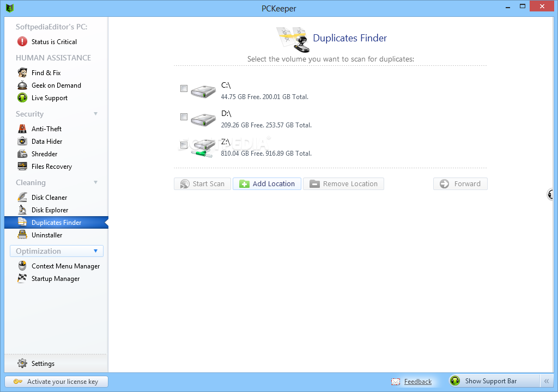Click the Cleaning section heading
The width and height of the screenshot is (558, 392).
(31, 182)
